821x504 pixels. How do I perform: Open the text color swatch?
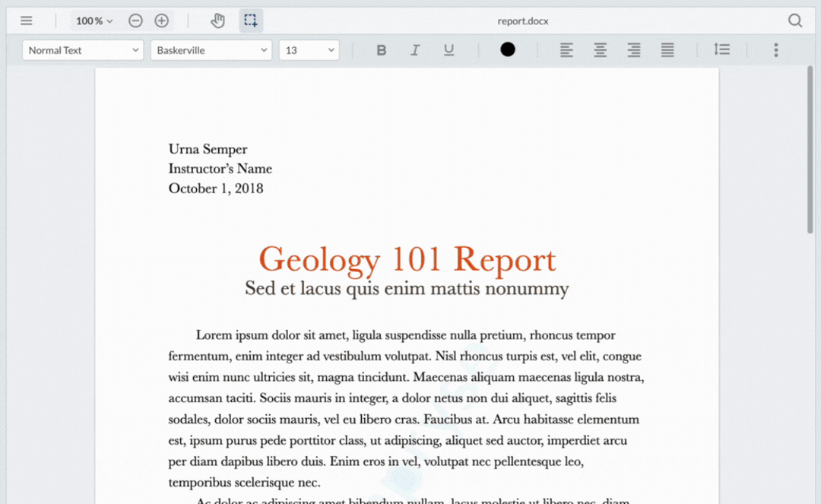click(x=508, y=49)
